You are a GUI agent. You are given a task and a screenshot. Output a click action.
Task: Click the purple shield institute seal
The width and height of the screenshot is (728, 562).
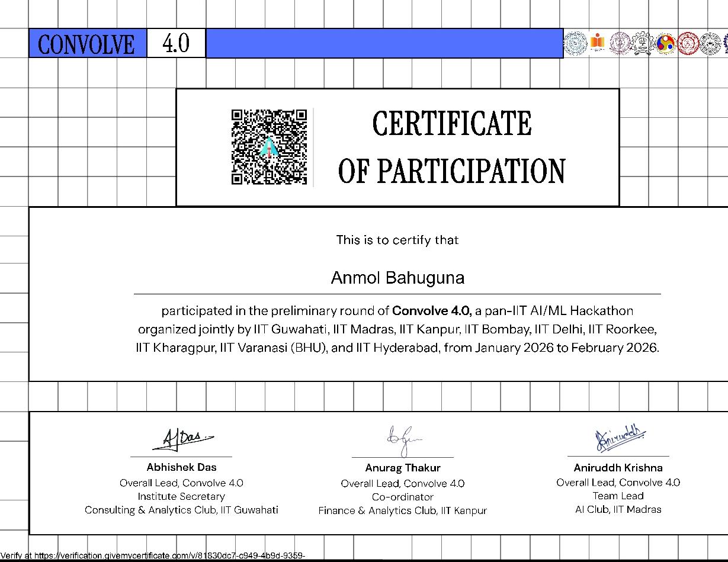(620, 43)
